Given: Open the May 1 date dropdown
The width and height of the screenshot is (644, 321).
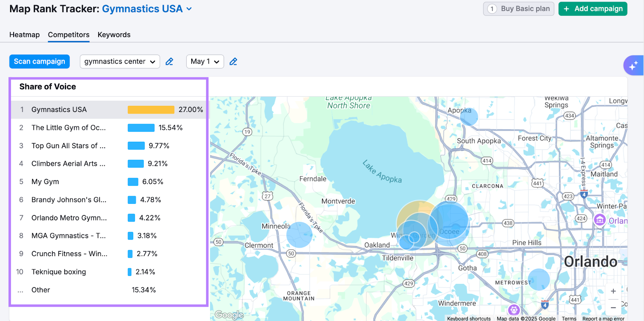Looking at the screenshot, I should 205,62.
